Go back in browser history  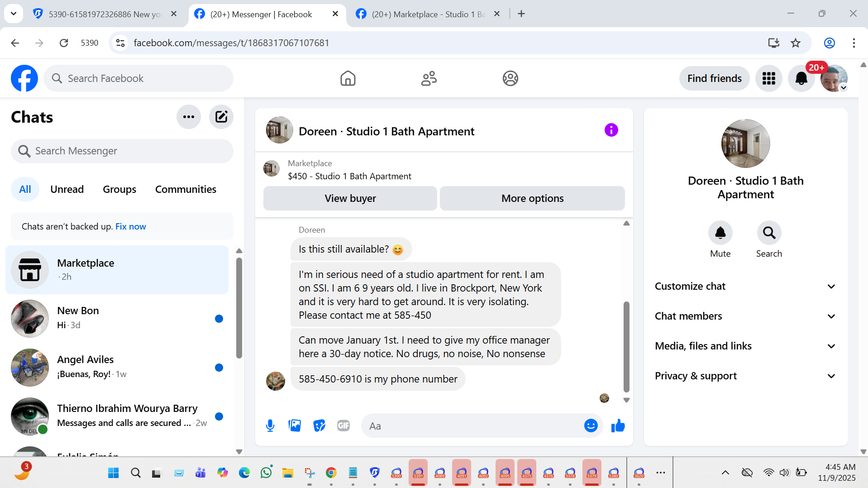15,43
